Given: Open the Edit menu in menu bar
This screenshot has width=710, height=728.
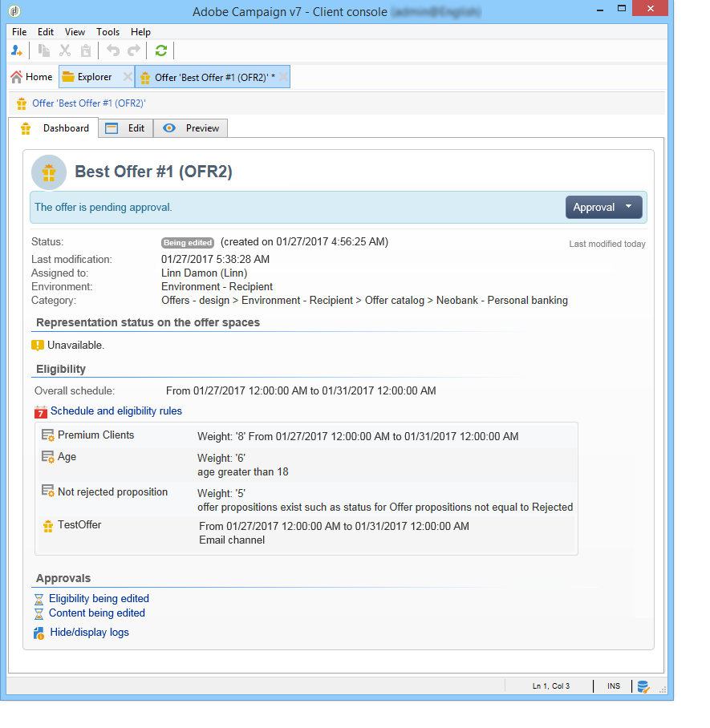Looking at the screenshot, I should coord(46,32).
